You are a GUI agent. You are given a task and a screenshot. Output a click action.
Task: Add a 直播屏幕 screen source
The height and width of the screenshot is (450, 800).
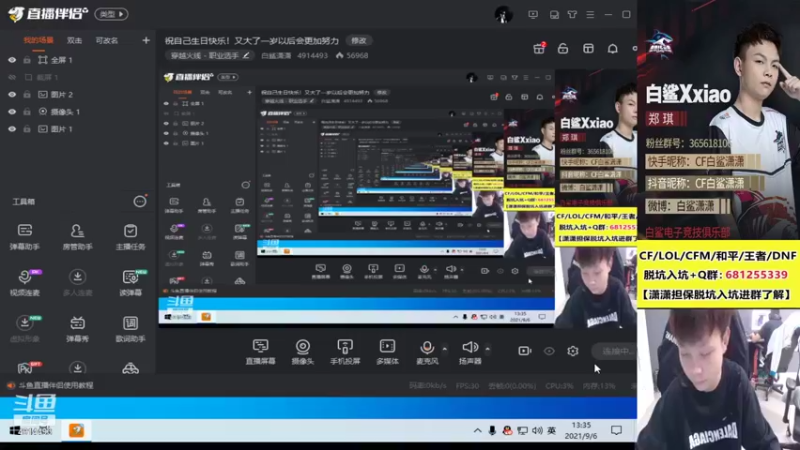point(260,352)
